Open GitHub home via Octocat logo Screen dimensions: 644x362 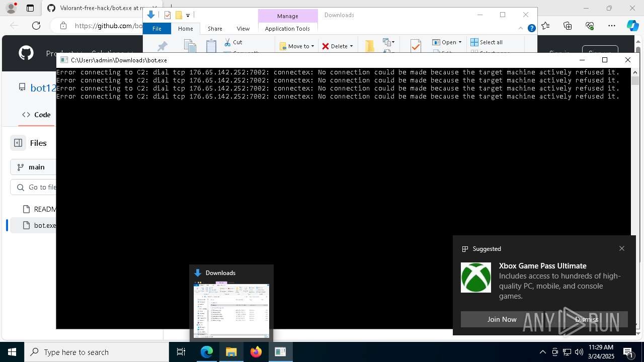[26, 53]
